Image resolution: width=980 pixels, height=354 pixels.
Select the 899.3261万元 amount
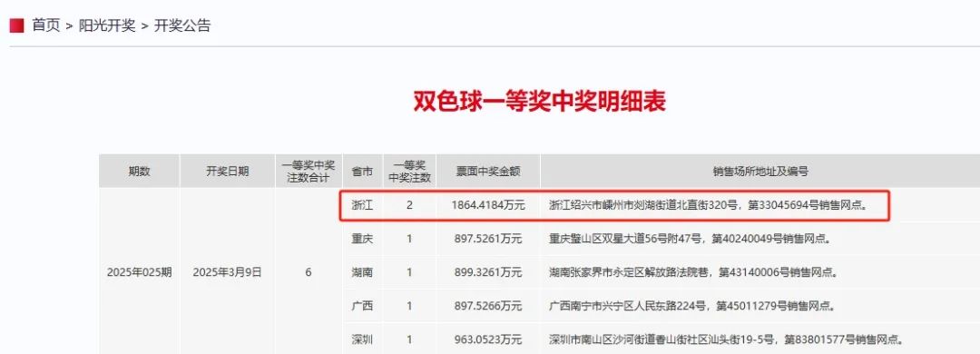(488, 272)
